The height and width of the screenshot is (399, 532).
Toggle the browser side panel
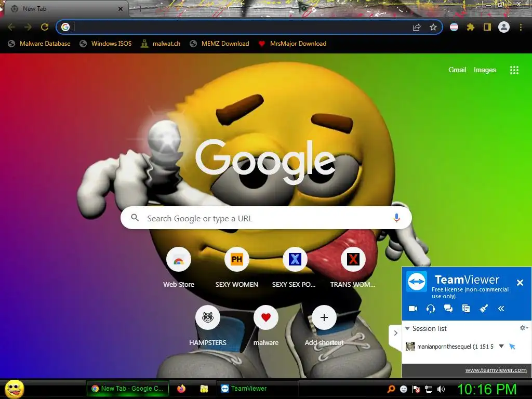487,27
